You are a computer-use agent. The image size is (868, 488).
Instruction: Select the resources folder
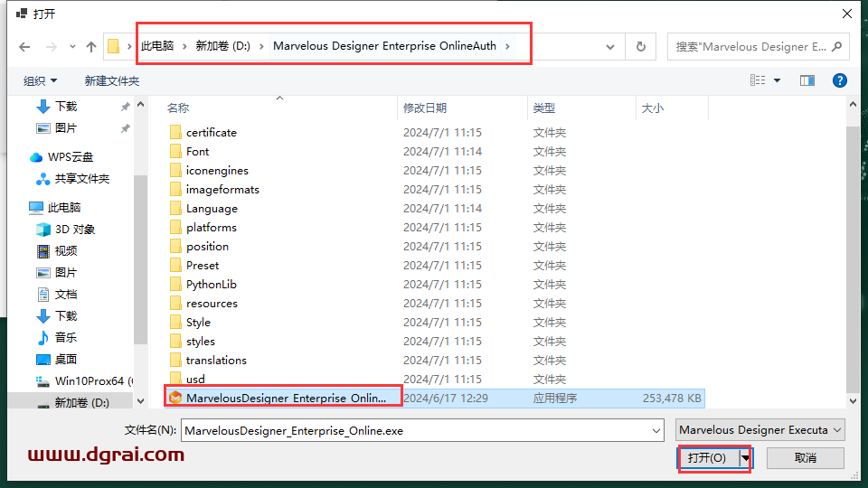[x=212, y=304]
